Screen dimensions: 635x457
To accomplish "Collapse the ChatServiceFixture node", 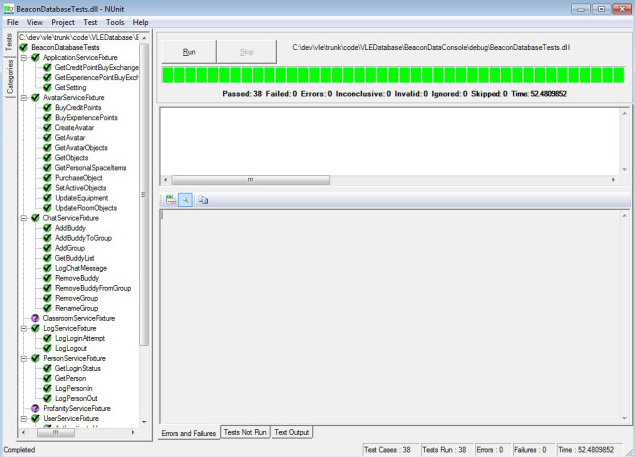I will click(24, 218).
